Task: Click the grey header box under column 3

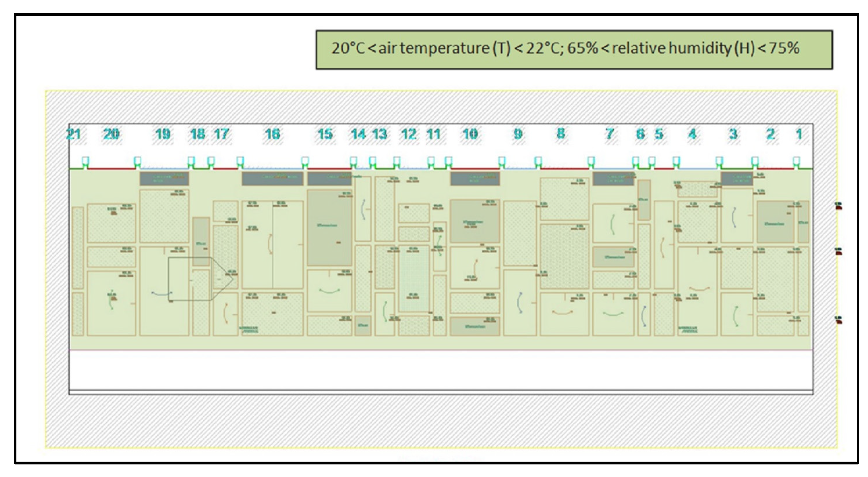Action: (x=737, y=179)
